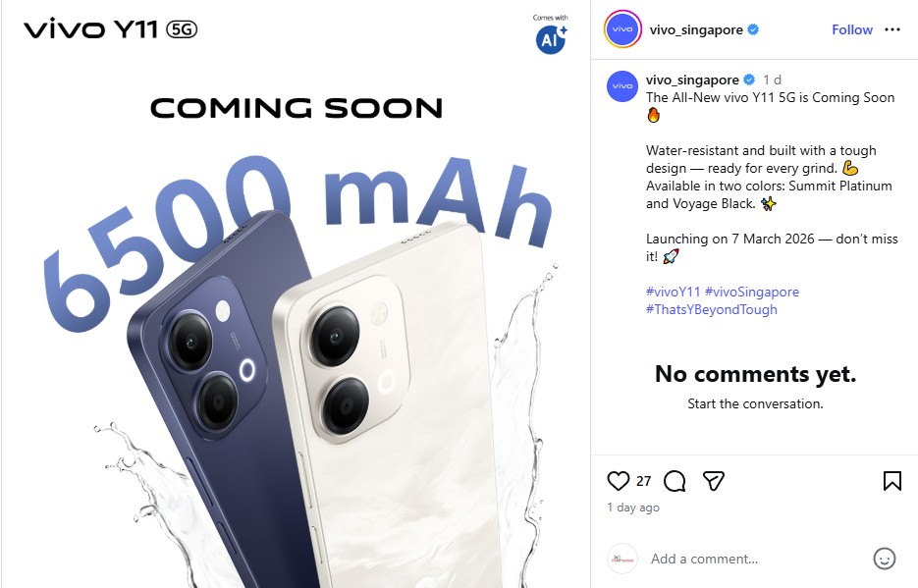Open the #ThatsYBeyondTough hashtag
The height and width of the screenshot is (588, 918).
click(712, 309)
